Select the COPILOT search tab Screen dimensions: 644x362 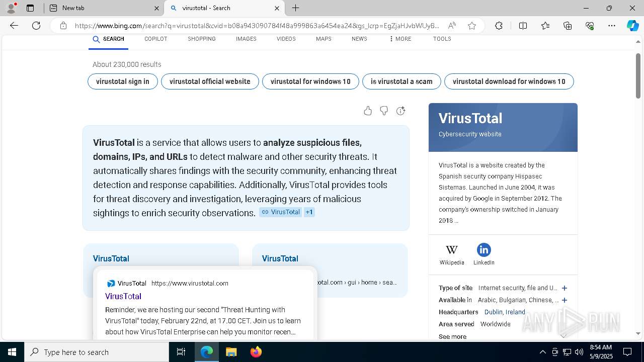[x=155, y=39]
